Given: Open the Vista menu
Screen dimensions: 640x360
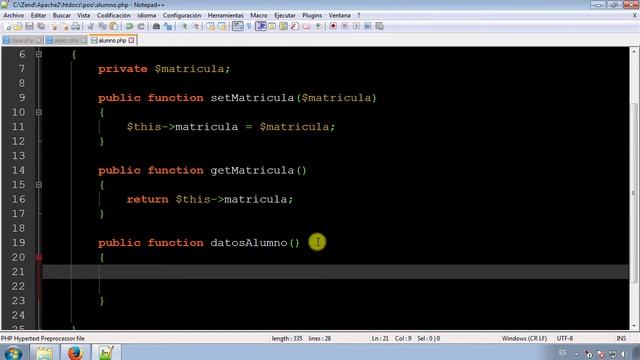Looking at the screenshot, I should click(x=84, y=16).
